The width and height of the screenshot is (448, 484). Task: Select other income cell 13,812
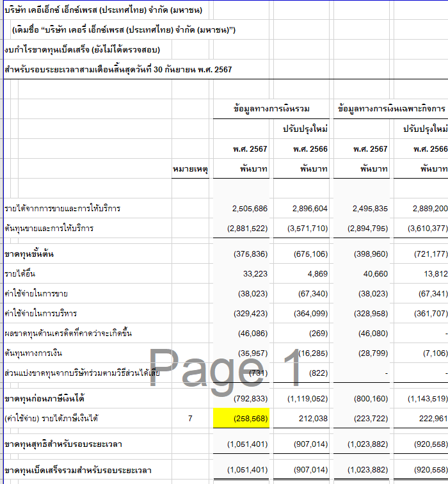coord(436,274)
